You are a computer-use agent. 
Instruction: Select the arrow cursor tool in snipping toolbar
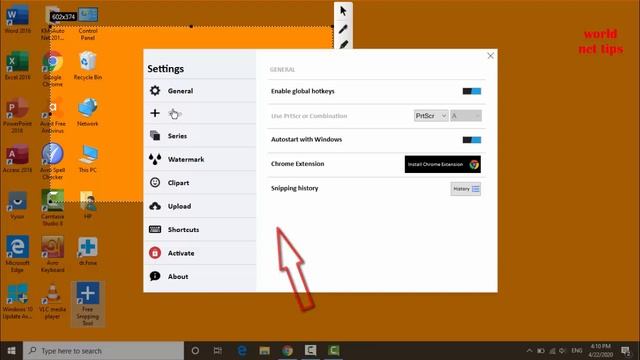343,11
